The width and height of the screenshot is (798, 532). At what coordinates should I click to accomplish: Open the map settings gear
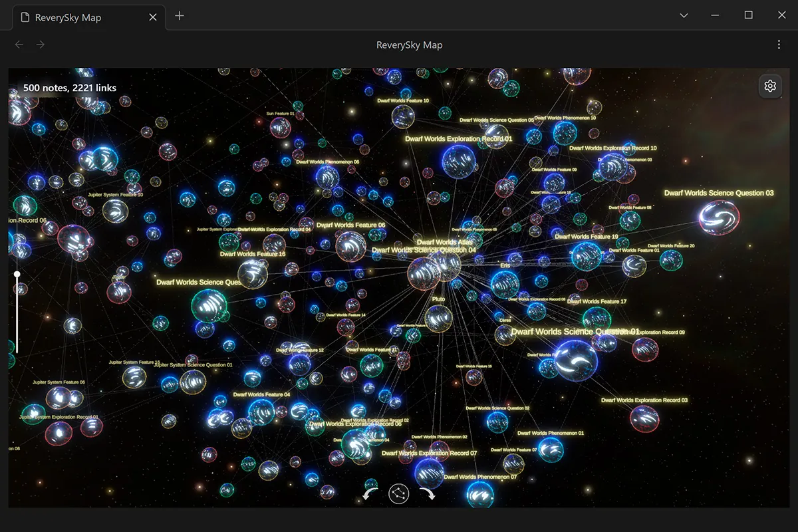[770, 86]
